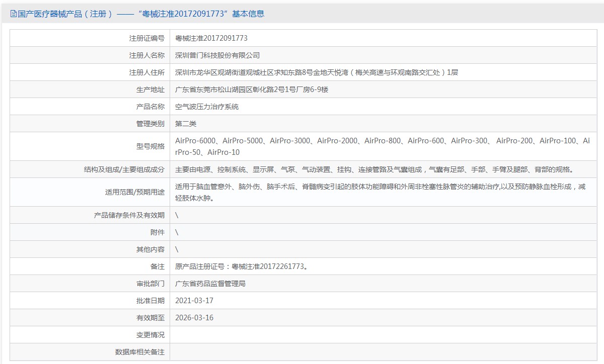
Task: Select the intended use text starting 适用于脑血管意外
Action: pos(381,192)
